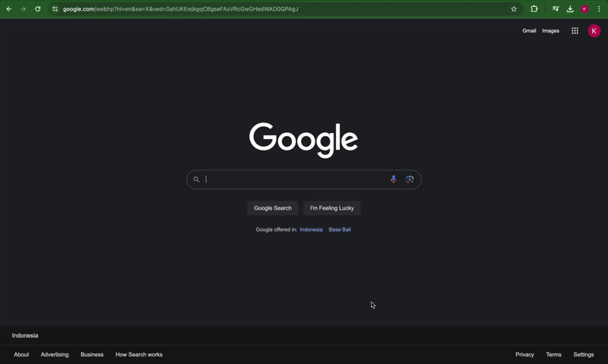The height and width of the screenshot is (364, 608).
Task: Click the Indonesia region text in footer
Action: click(25, 335)
